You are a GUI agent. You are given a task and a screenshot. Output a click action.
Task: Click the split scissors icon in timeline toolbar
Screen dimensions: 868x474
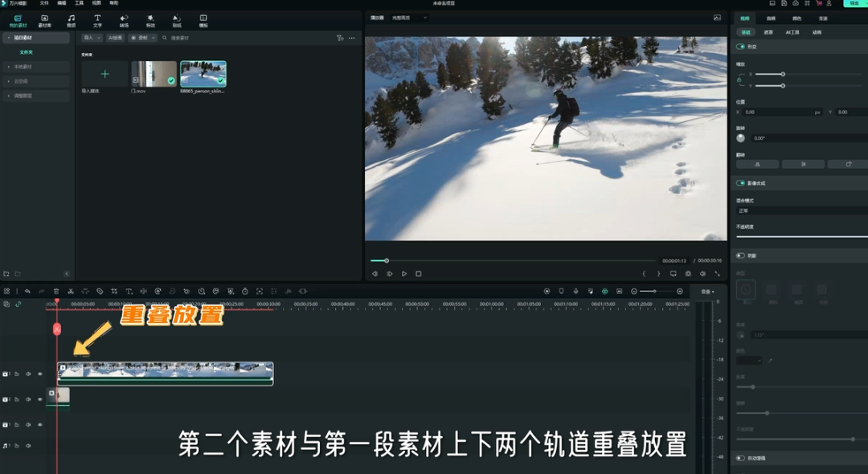click(71, 292)
